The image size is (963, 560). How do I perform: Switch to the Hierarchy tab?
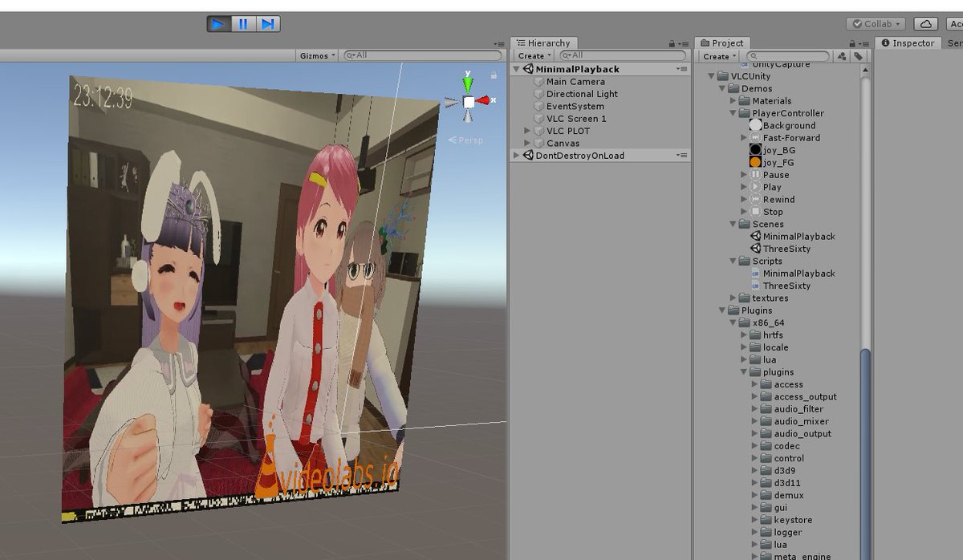(544, 43)
